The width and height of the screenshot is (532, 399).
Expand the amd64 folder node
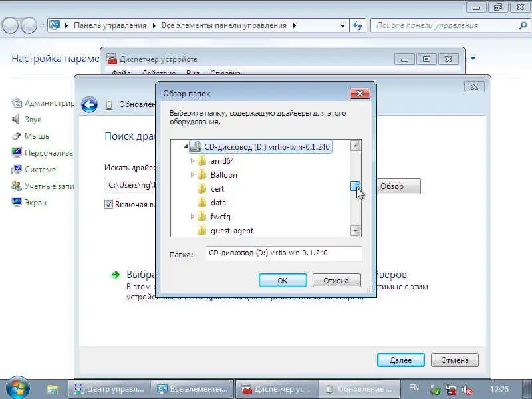tap(192, 160)
